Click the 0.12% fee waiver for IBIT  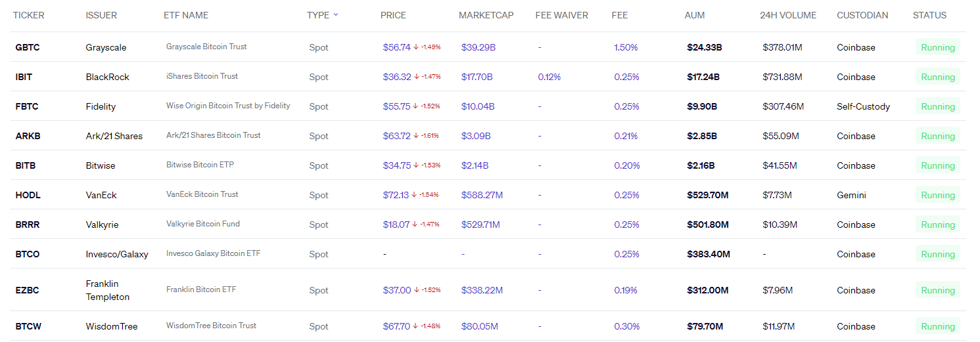click(549, 77)
